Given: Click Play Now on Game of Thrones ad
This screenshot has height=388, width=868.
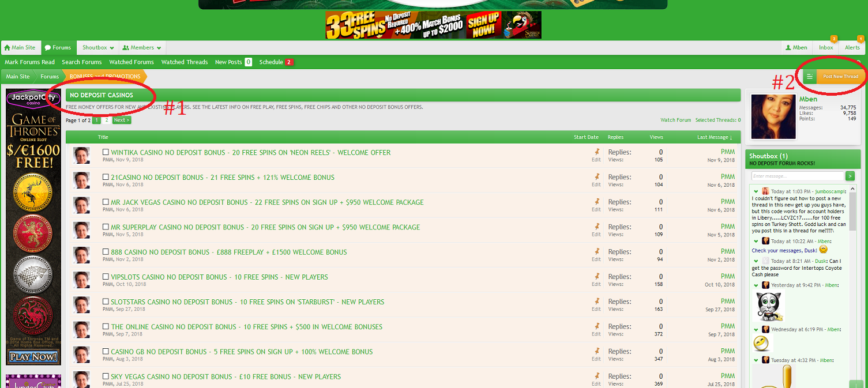Looking at the screenshot, I should (x=33, y=357).
